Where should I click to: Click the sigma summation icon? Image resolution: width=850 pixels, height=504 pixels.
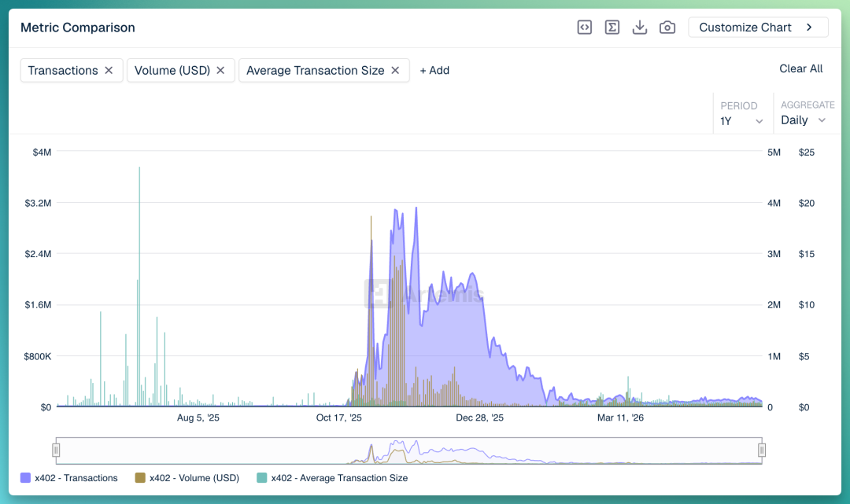click(x=612, y=27)
